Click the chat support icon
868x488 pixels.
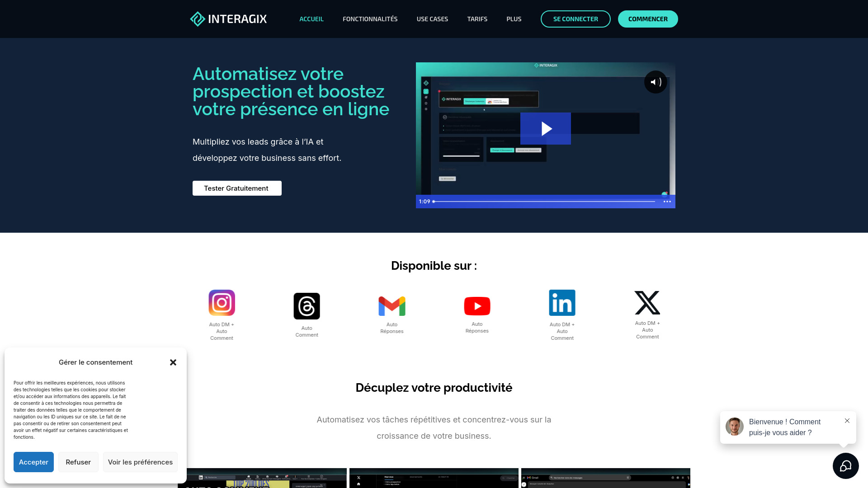[845, 466]
